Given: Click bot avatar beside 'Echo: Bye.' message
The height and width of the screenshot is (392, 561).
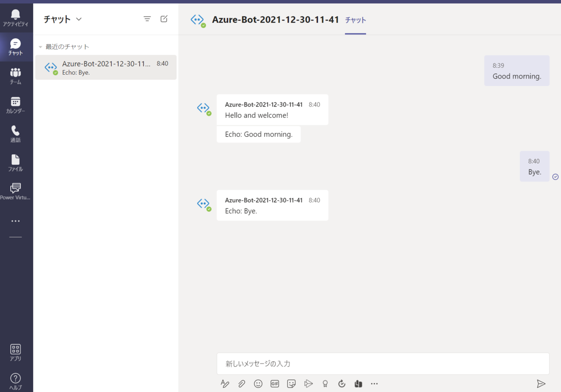Looking at the screenshot, I should tap(204, 204).
